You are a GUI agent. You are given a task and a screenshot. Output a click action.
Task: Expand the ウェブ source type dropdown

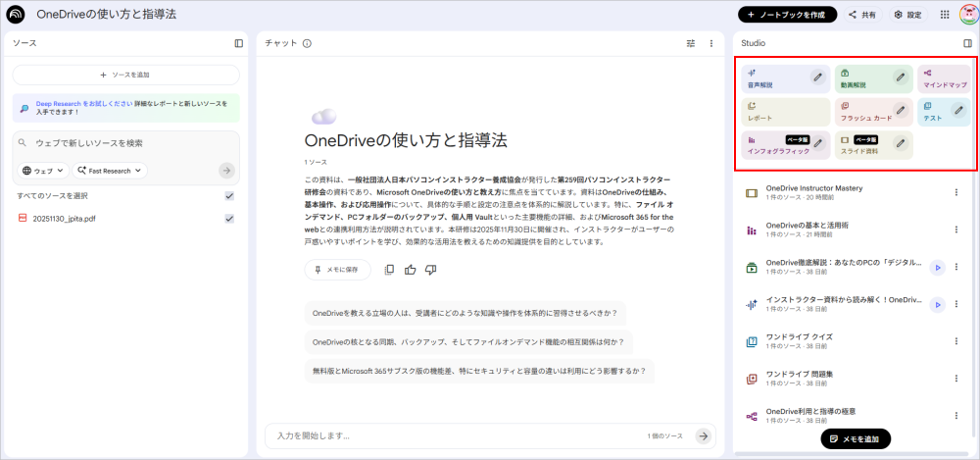coord(43,171)
